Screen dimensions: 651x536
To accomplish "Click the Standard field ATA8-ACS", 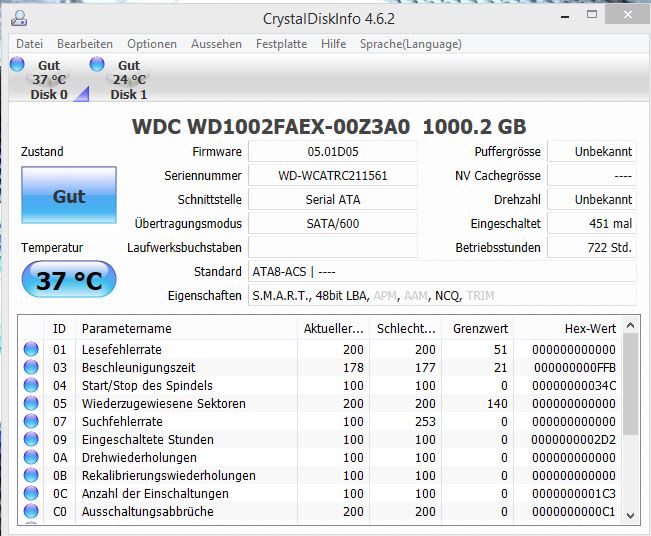I will pos(443,272).
